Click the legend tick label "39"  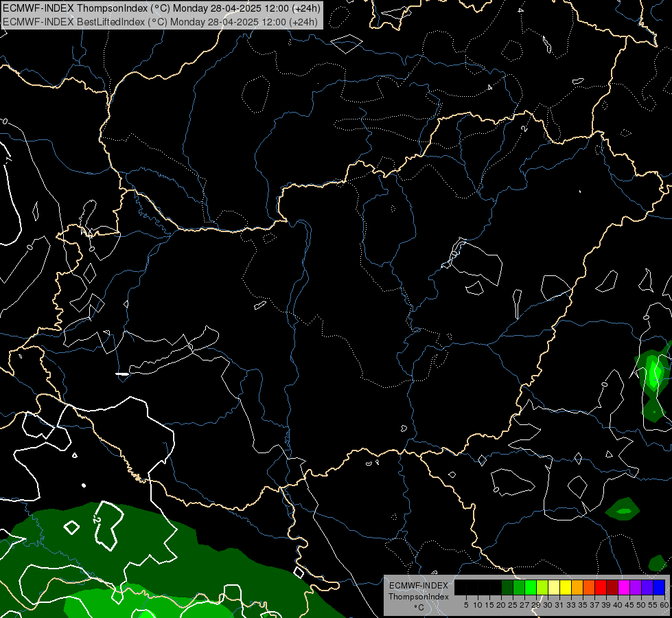coord(606,605)
